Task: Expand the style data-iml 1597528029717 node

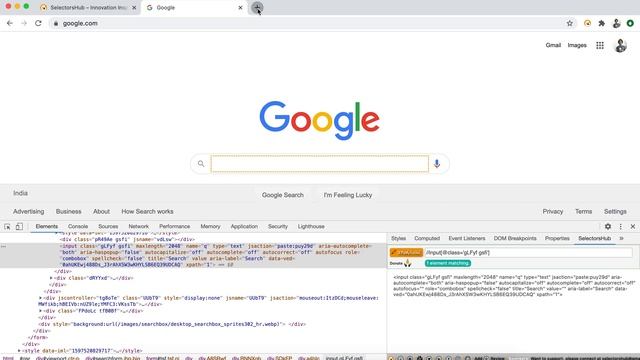Action: pos(19,351)
